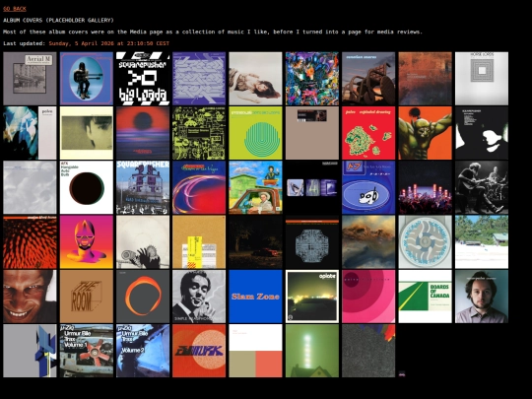Image resolution: width=532 pixels, height=399 pixels.
Task: Open the Venetian Snares wheelchair cover
Action: coord(368,79)
